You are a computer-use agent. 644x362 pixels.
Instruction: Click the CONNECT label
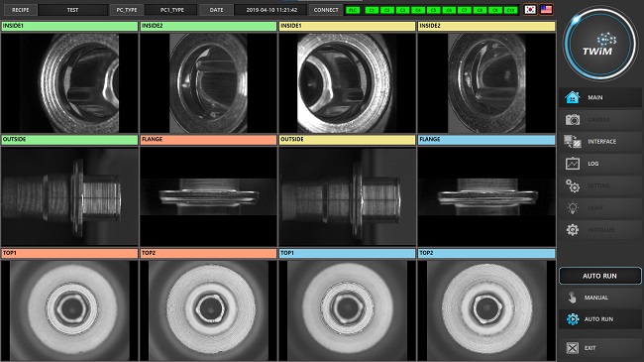pos(326,10)
